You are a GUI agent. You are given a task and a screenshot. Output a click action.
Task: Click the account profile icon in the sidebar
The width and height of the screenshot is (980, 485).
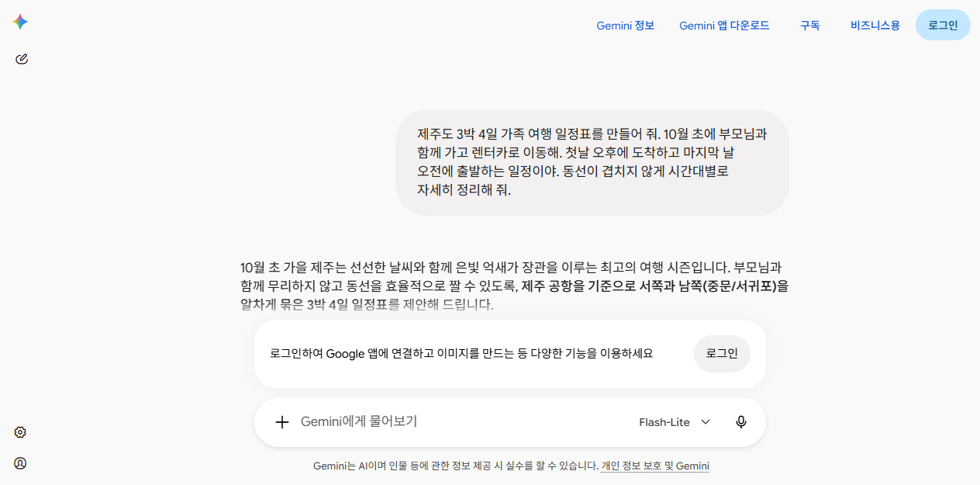(20, 463)
